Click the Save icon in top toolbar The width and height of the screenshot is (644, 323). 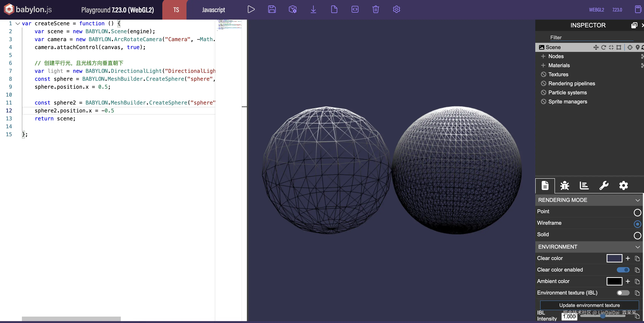[272, 9]
